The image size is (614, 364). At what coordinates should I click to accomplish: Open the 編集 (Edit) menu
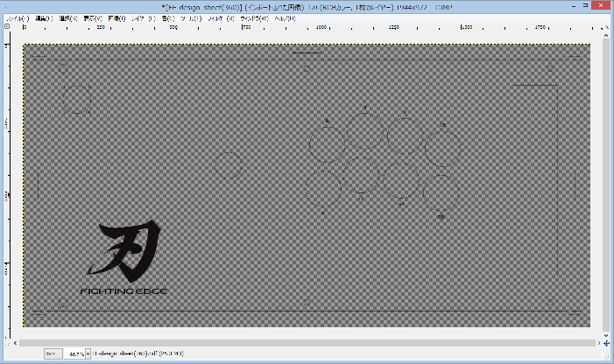[43, 17]
